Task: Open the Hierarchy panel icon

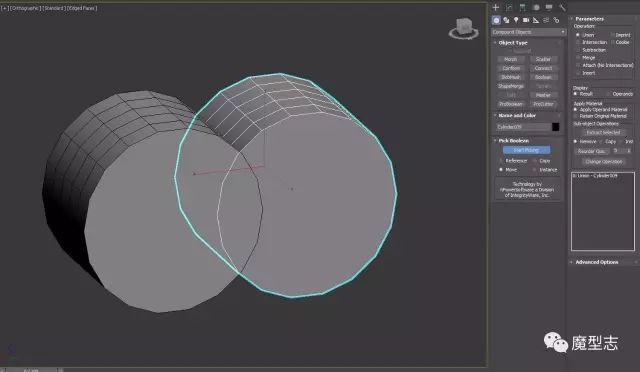Action: [x=522, y=7]
